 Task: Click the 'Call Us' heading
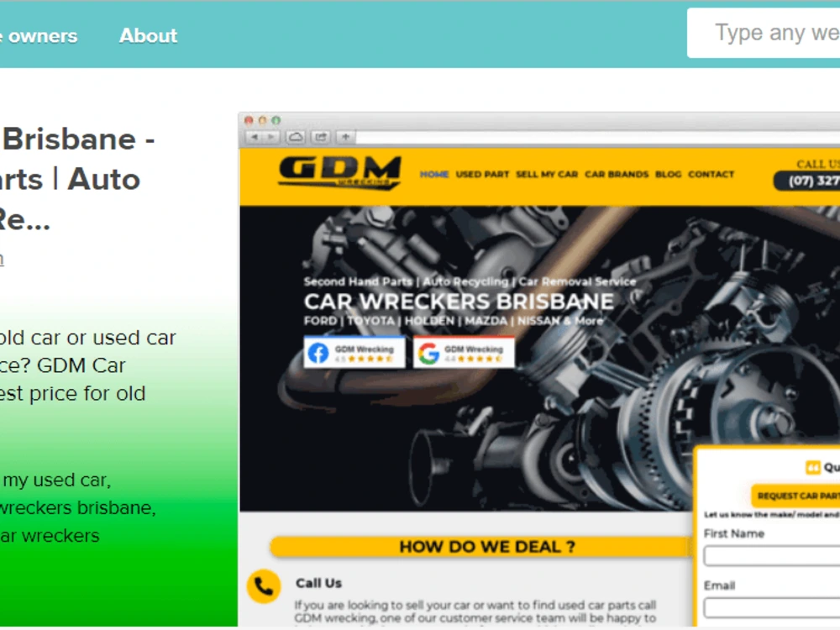tap(318, 583)
